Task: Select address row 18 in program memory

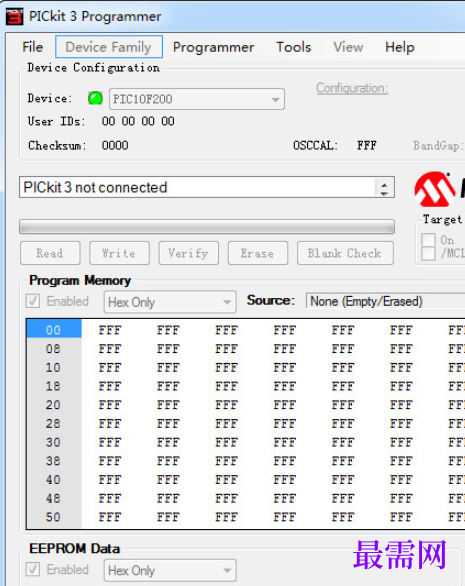Action: [x=54, y=386]
